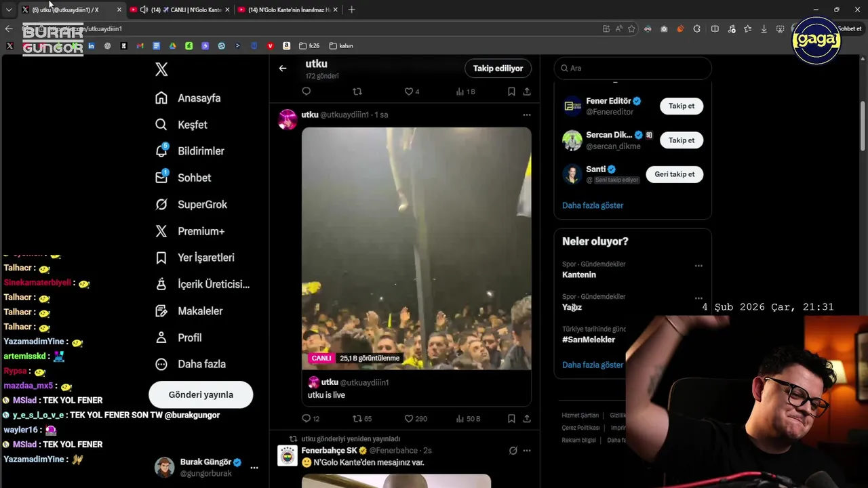Bookmark the 'utku is live' post

[511, 419]
